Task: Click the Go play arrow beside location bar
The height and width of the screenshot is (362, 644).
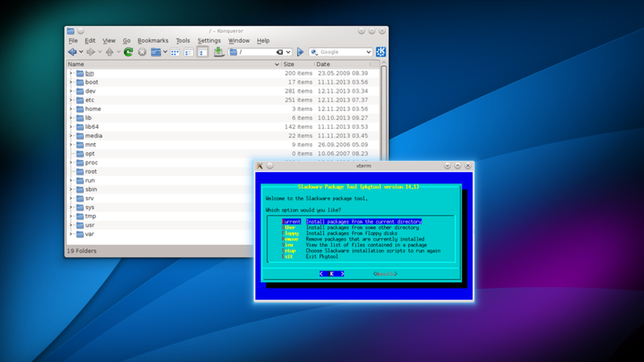Action: 300,52
